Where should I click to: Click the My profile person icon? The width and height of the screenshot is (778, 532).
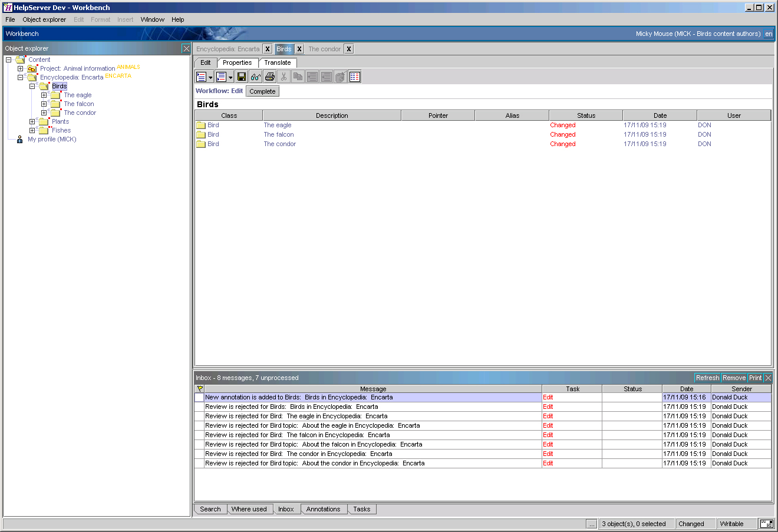click(x=20, y=139)
